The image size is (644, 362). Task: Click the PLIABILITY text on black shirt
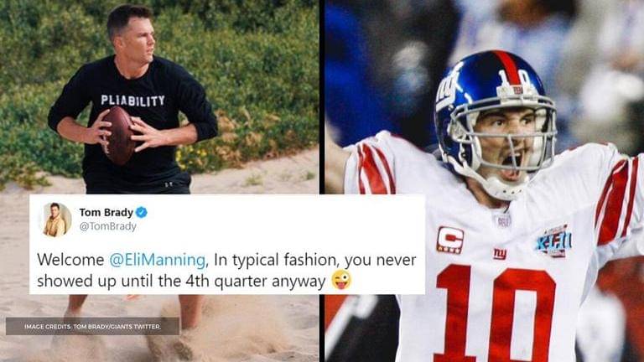(x=132, y=101)
